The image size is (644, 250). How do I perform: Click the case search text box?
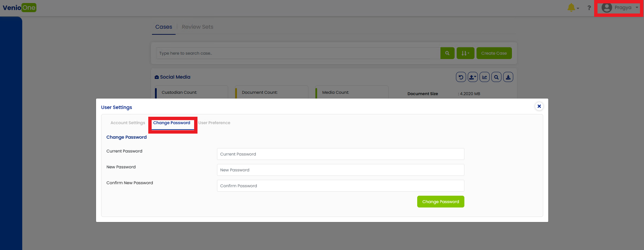298,53
